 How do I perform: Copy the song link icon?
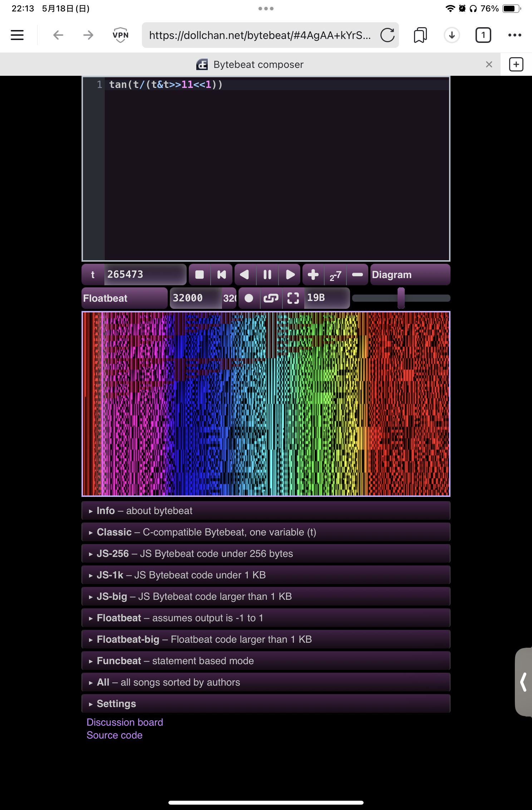[x=271, y=298]
